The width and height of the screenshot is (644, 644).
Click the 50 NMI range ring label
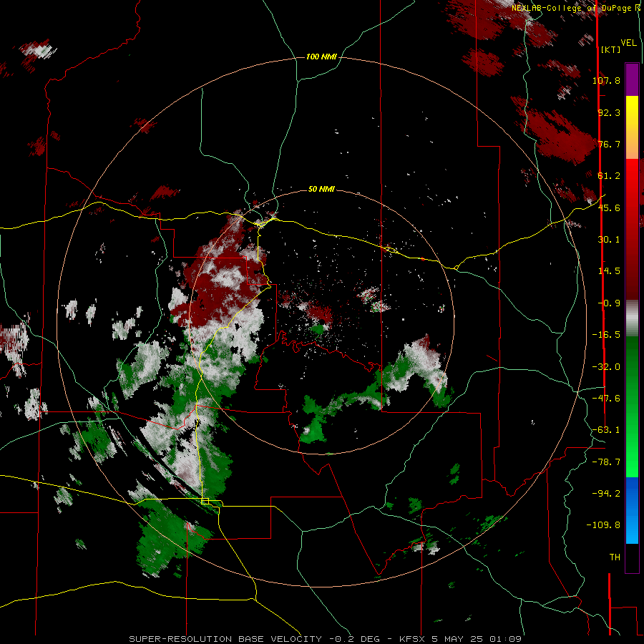coord(321,189)
